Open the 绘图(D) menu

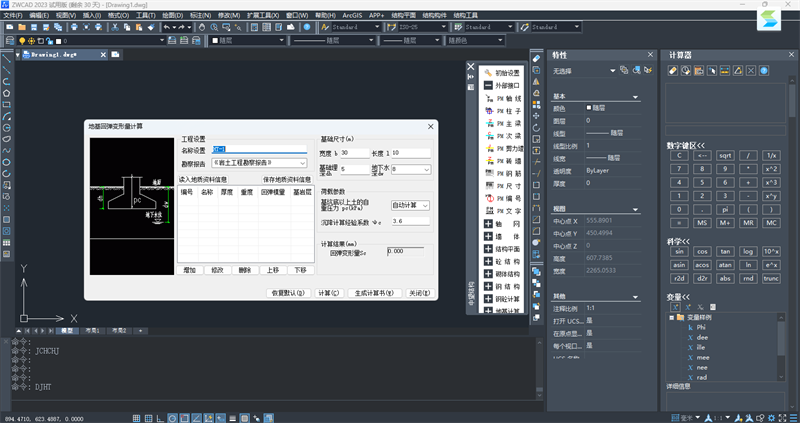[x=171, y=16]
